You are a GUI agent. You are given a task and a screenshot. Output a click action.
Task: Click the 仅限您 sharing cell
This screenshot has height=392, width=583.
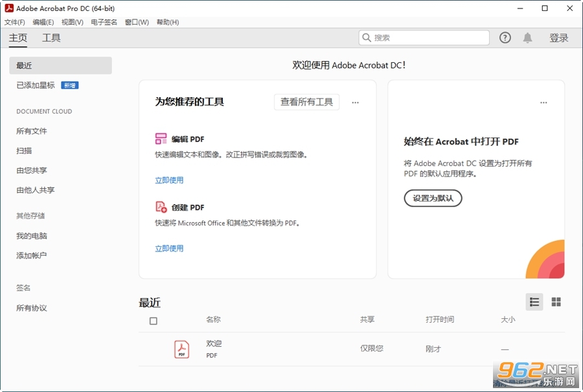pos(371,349)
